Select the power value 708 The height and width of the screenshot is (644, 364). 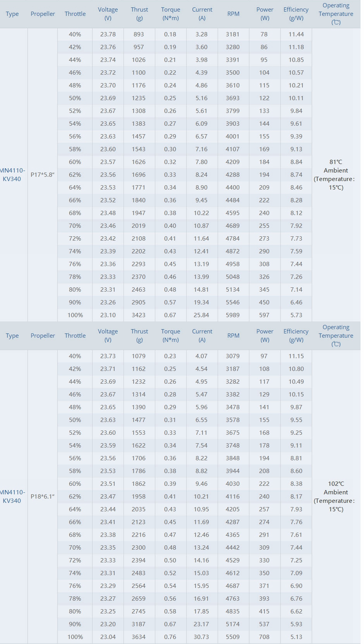pos(264,637)
